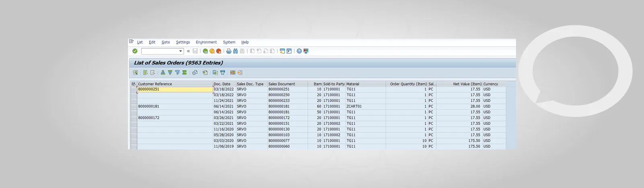The width and height of the screenshot is (644, 188).
Task: Click the Last Page icon
Action: coord(272,51)
